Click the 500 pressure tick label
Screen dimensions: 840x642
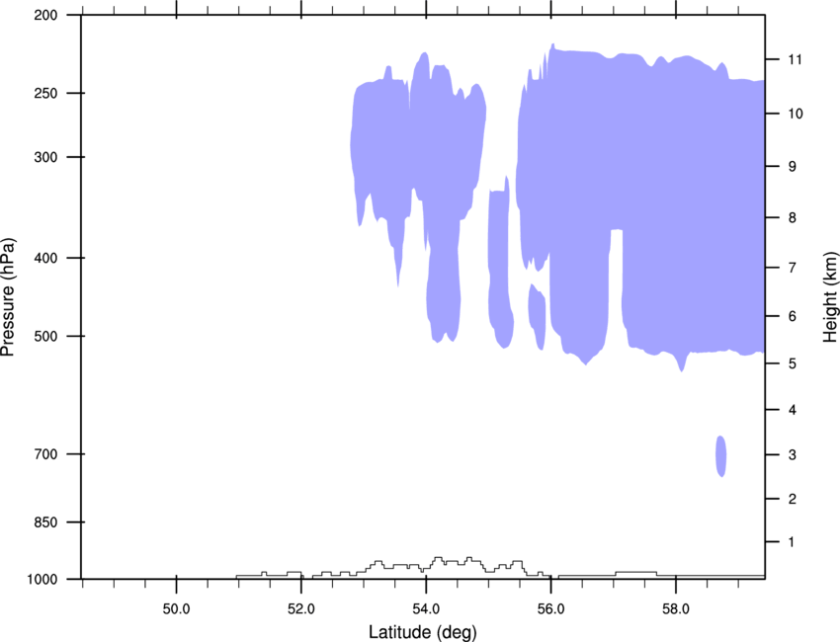[x=45, y=336]
